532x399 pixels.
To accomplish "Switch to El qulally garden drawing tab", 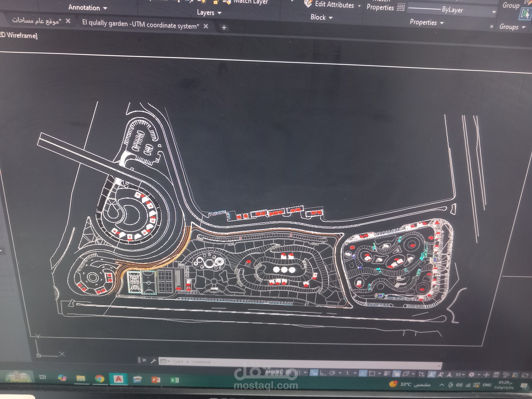I will coord(141,24).
